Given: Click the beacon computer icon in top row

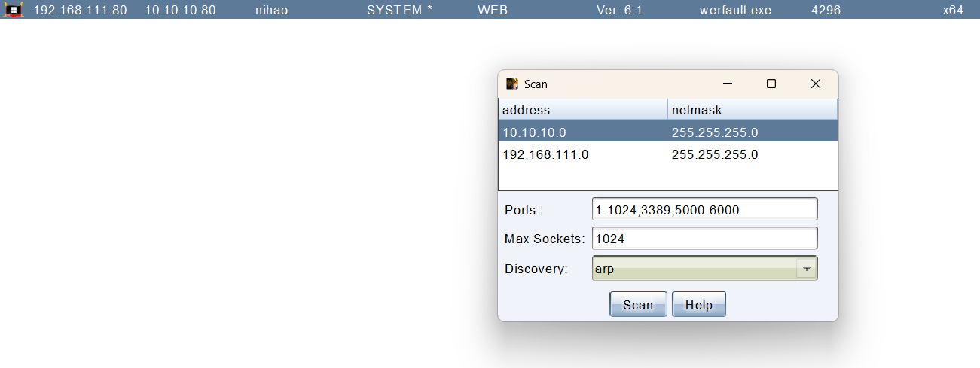Looking at the screenshot, I should click(14, 11).
